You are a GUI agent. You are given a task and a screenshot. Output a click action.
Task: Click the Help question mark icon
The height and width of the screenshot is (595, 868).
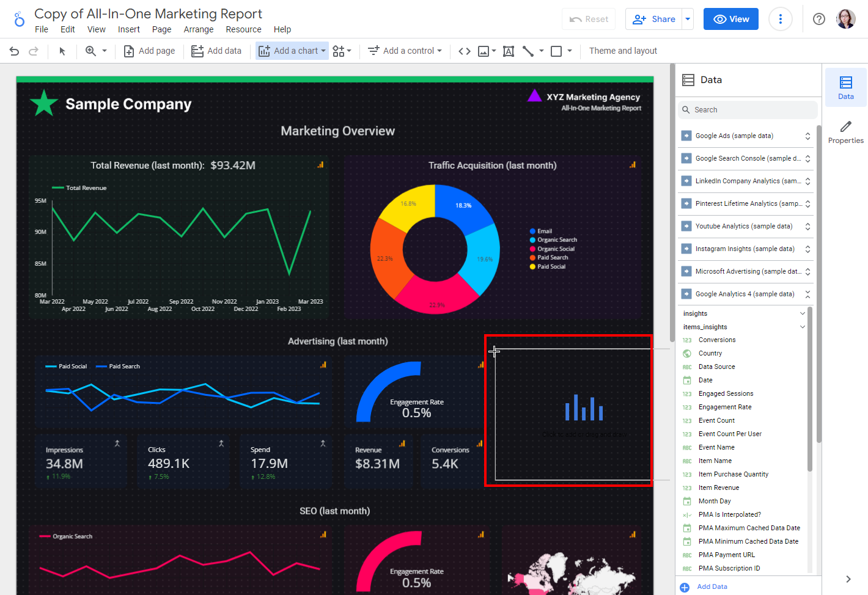819,19
